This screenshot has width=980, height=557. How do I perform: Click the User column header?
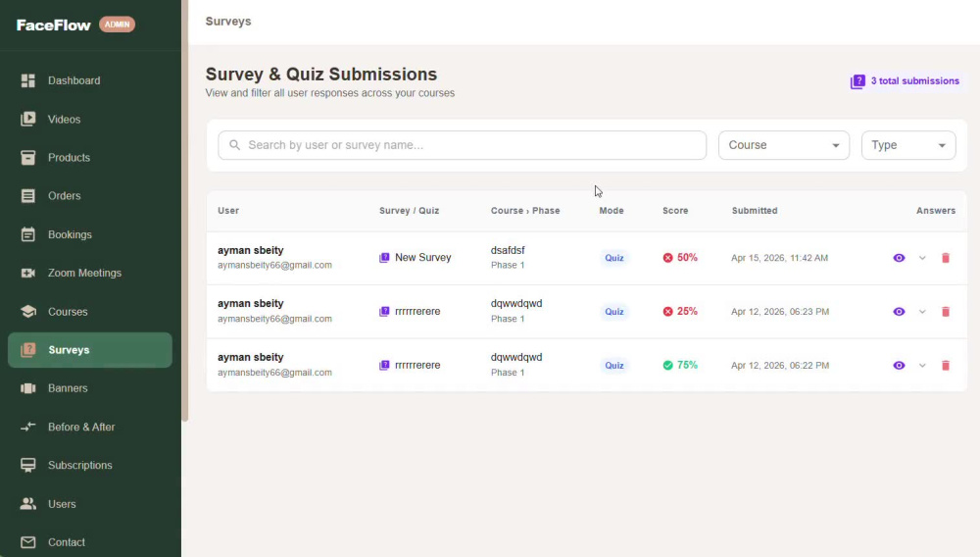click(228, 211)
